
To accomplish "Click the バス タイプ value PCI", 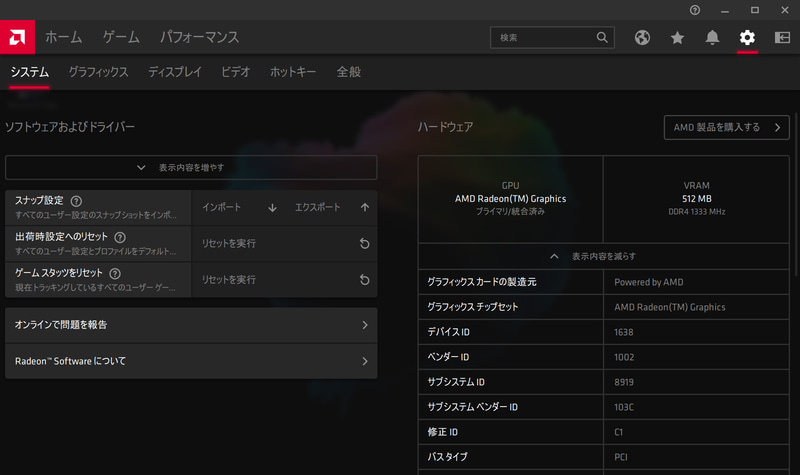I will pyautogui.click(x=621, y=457).
